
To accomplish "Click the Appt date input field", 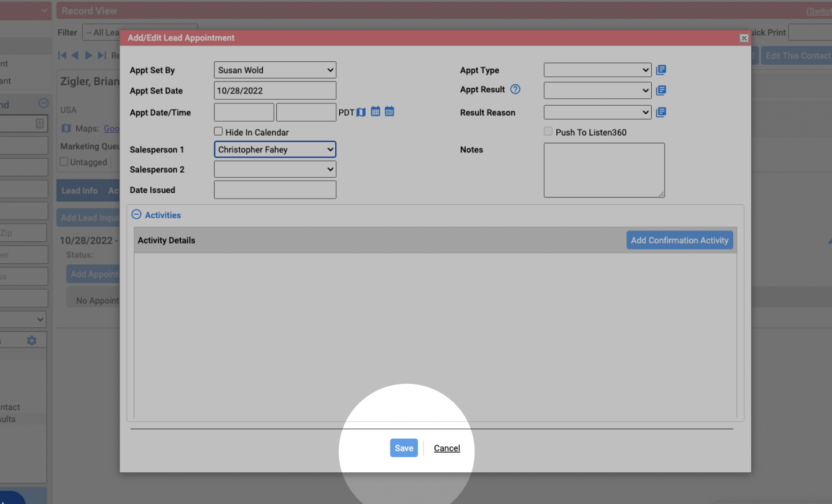I will (244, 112).
